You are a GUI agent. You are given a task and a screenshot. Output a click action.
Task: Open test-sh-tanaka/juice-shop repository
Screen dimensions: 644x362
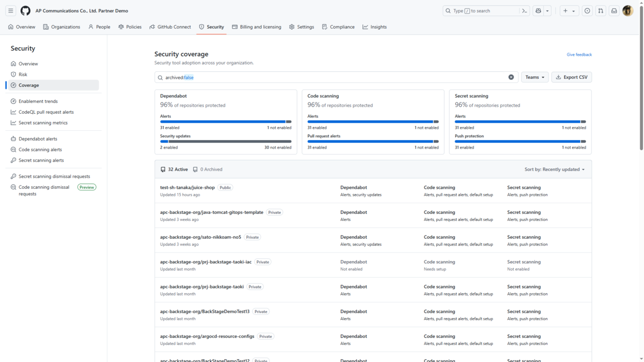187,188
